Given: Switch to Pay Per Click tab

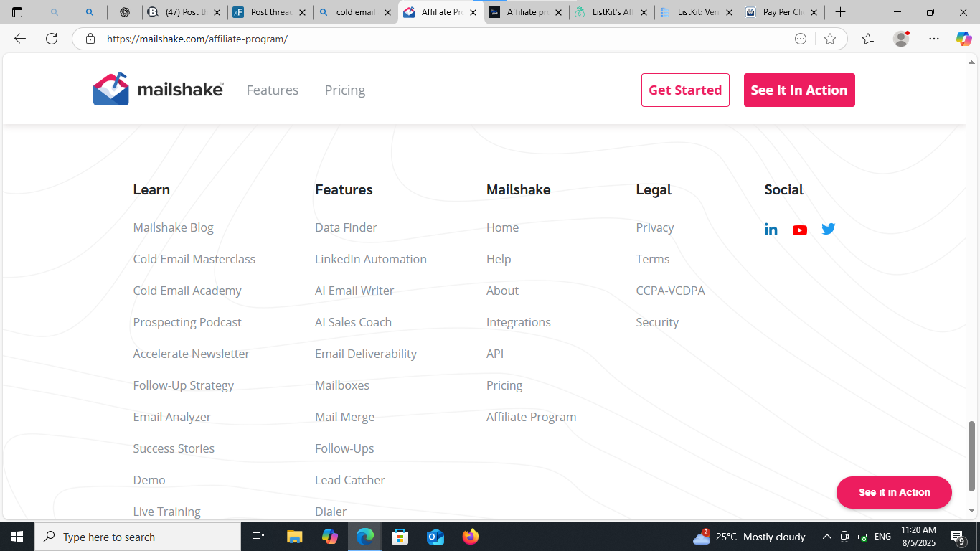Looking at the screenshot, I should pyautogui.click(x=782, y=12).
